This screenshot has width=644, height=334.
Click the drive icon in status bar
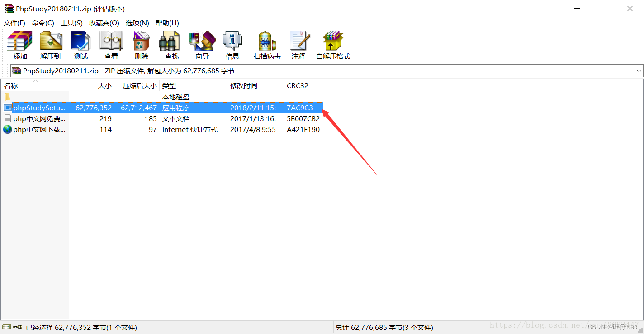6,327
